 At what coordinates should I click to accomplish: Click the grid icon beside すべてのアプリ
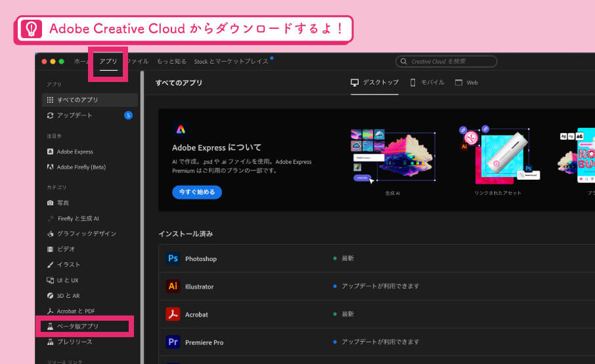(x=50, y=100)
